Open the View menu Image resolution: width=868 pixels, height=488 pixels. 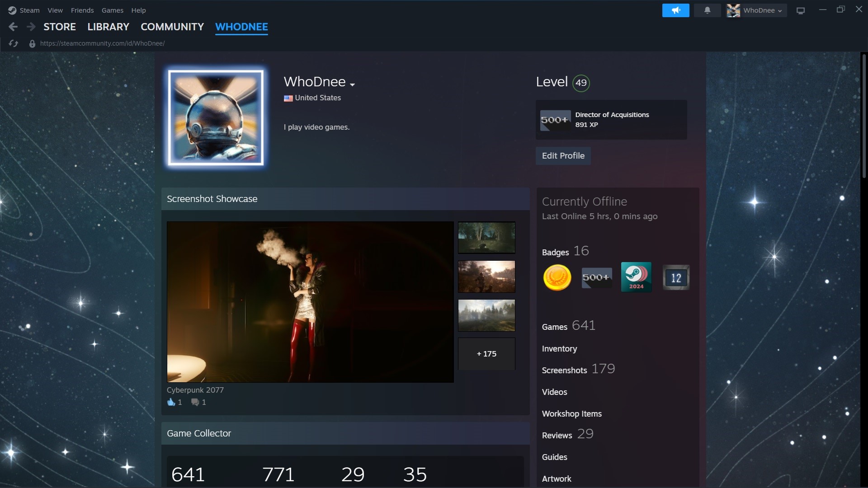tap(55, 10)
